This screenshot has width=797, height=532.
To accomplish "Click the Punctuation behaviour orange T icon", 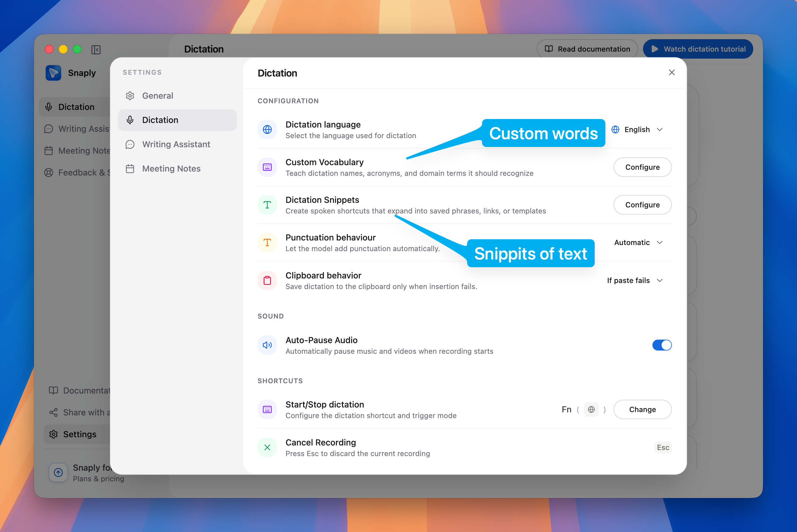I will (x=267, y=243).
